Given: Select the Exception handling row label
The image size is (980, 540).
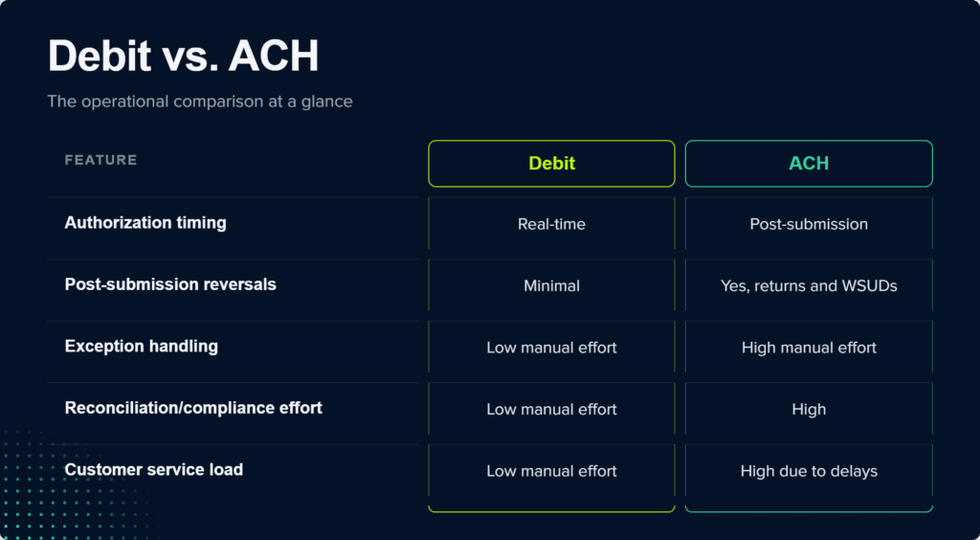Looking at the screenshot, I should tap(142, 347).
